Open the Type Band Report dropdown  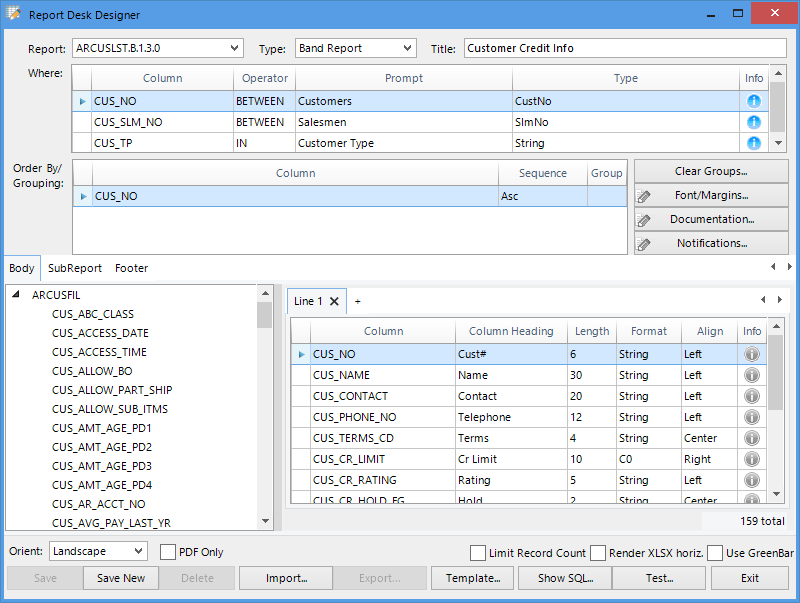(x=407, y=48)
